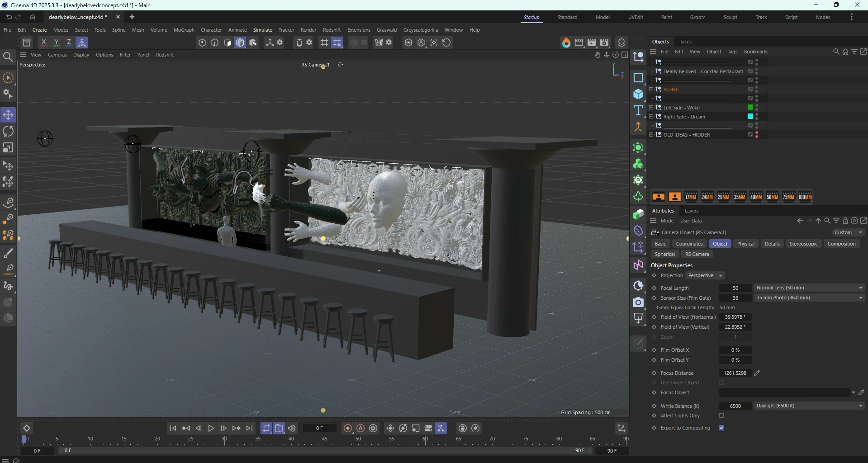Open the Projection dropdown
This screenshot has height=463, width=868.
(705, 275)
